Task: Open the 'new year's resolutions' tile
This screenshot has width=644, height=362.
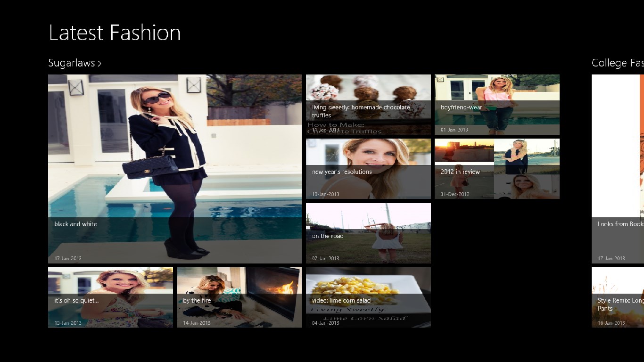Action: [368, 168]
